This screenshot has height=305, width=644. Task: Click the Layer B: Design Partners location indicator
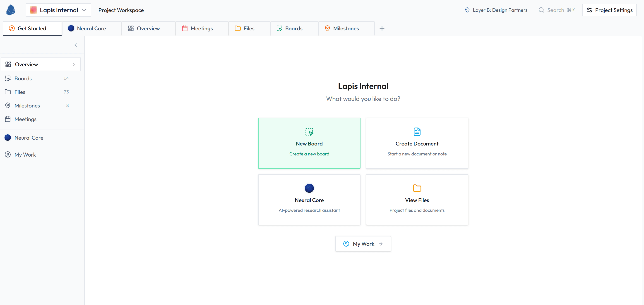[x=496, y=10]
